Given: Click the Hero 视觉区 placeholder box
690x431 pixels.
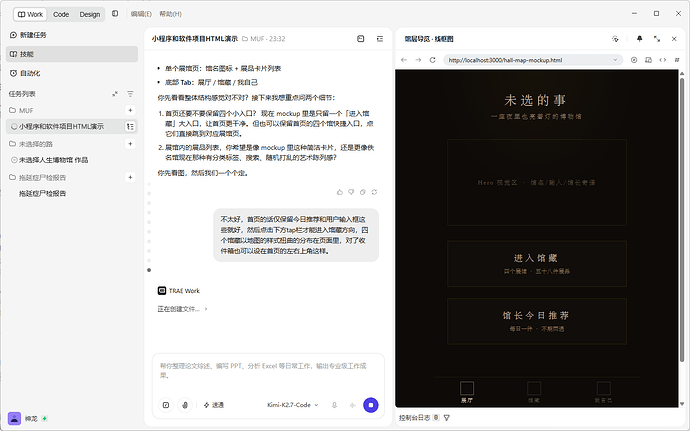Looking at the screenshot, I should point(537,182).
